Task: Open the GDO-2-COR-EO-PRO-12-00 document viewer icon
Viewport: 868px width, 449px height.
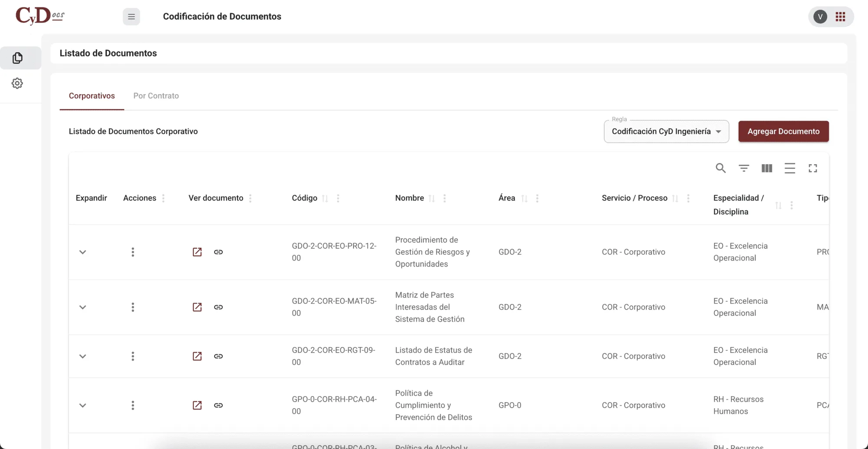Action: (x=197, y=252)
